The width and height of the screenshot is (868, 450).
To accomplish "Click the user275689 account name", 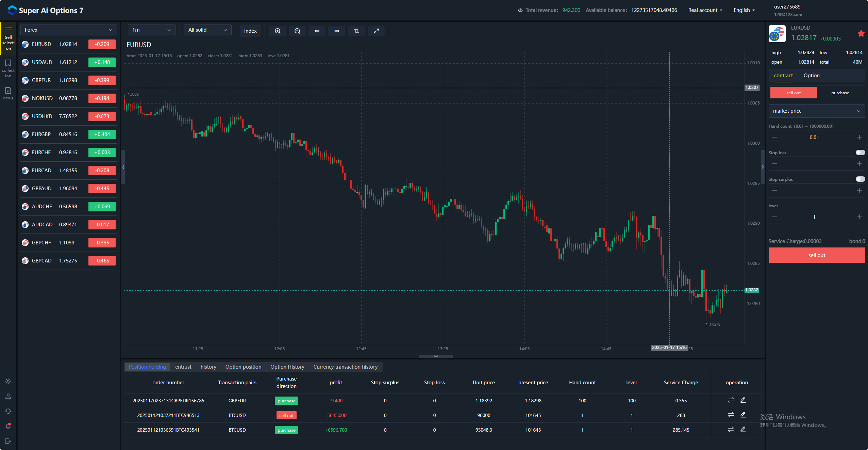I will [x=787, y=6].
